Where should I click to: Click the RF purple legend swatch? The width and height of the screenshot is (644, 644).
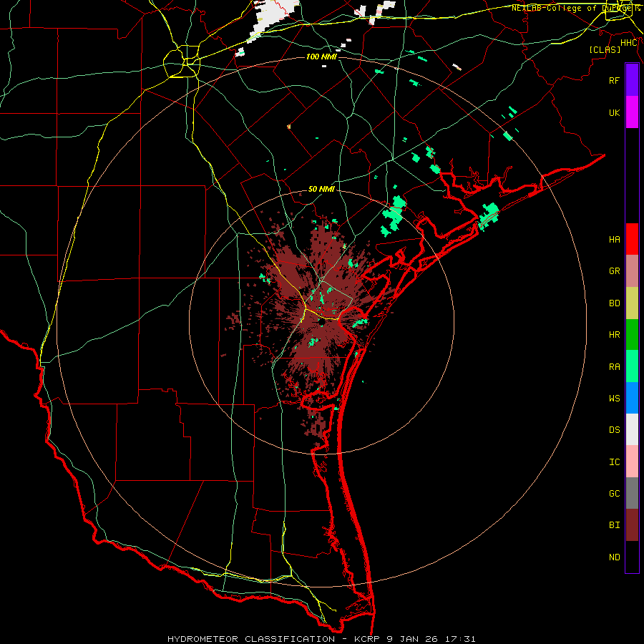point(632,80)
